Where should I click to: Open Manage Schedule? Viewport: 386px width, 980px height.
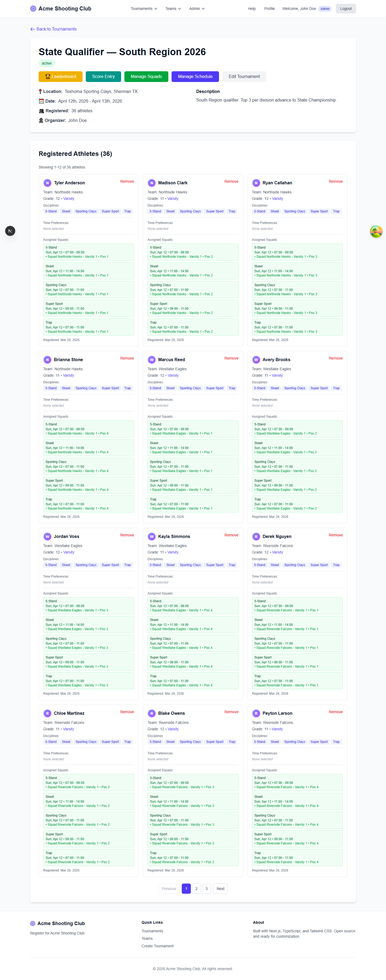195,76
